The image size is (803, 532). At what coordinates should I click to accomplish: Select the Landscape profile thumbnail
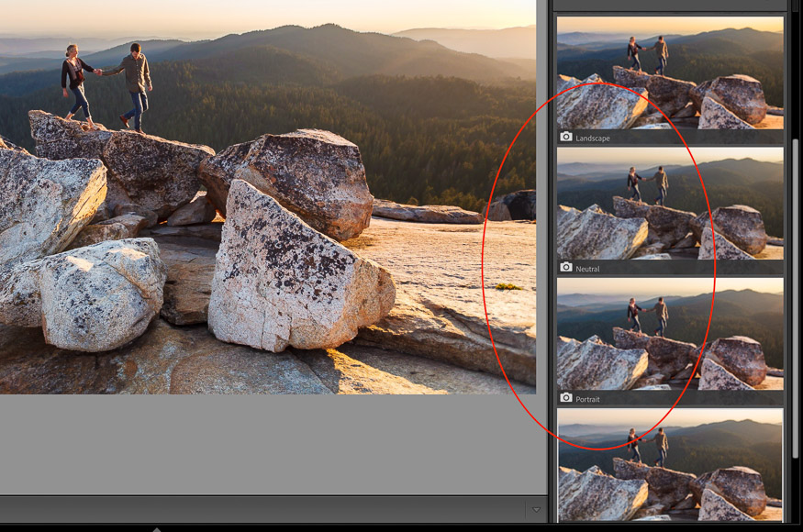coord(670,72)
